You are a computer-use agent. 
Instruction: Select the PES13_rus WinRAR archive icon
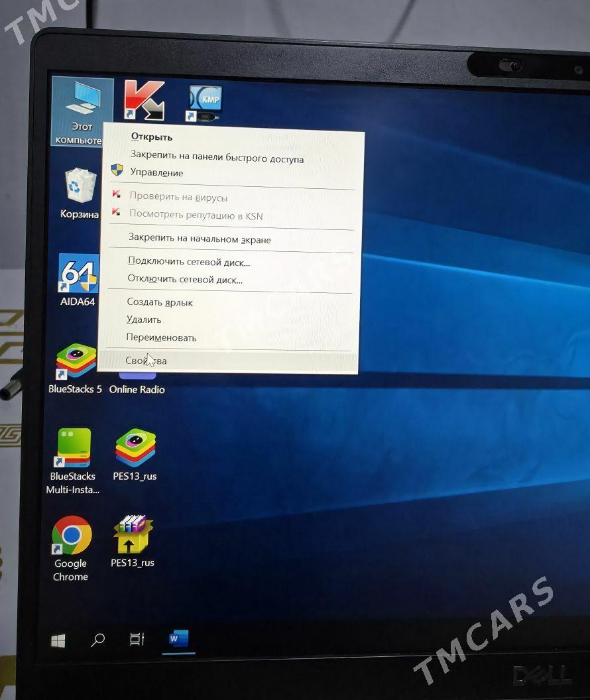pos(133,541)
